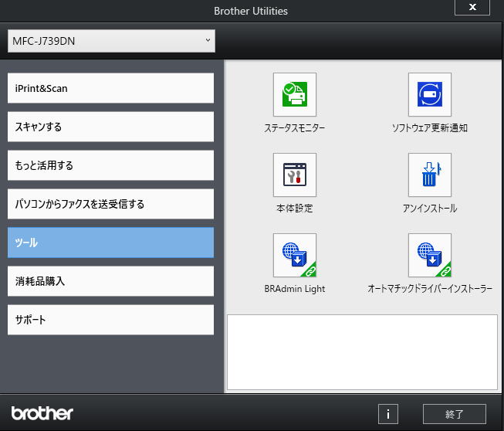Close the Brother Utilities window

[472, 8]
